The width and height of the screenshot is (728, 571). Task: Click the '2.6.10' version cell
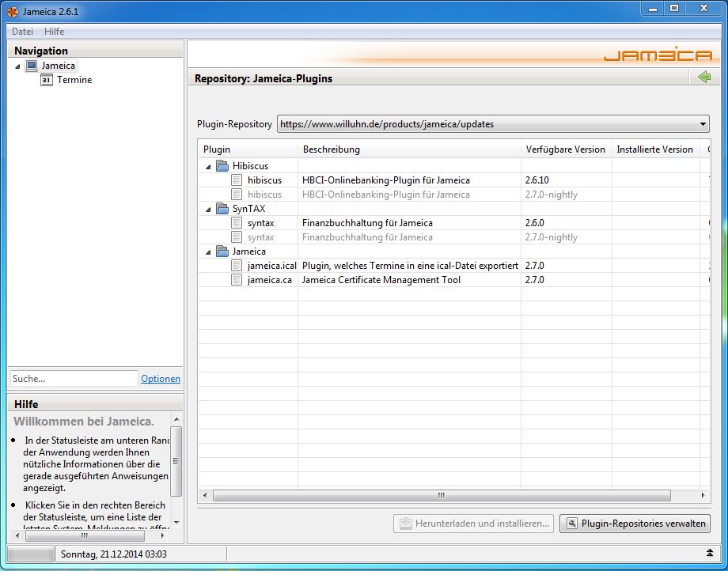click(537, 180)
